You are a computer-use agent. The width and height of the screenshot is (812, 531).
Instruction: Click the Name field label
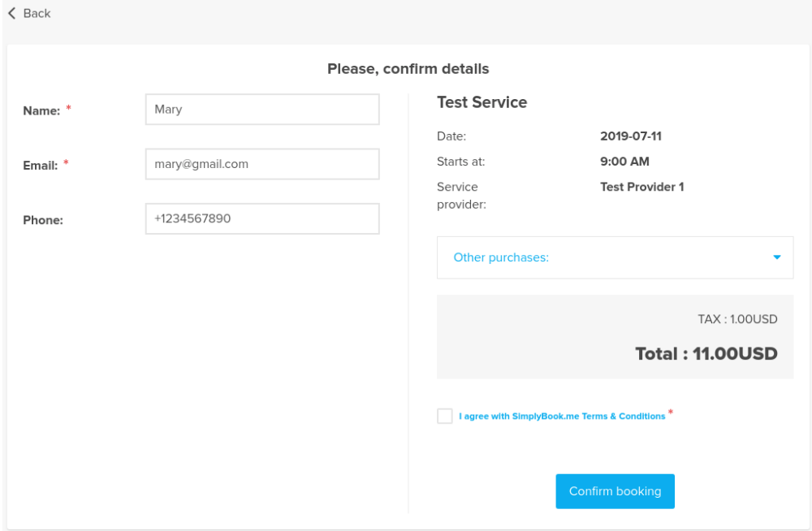(x=41, y=111)
